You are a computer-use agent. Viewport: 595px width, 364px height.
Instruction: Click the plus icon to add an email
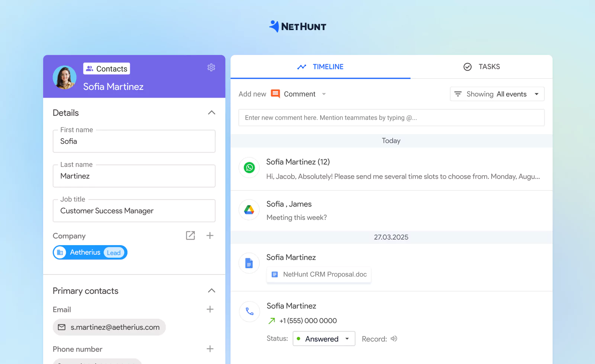210,309
